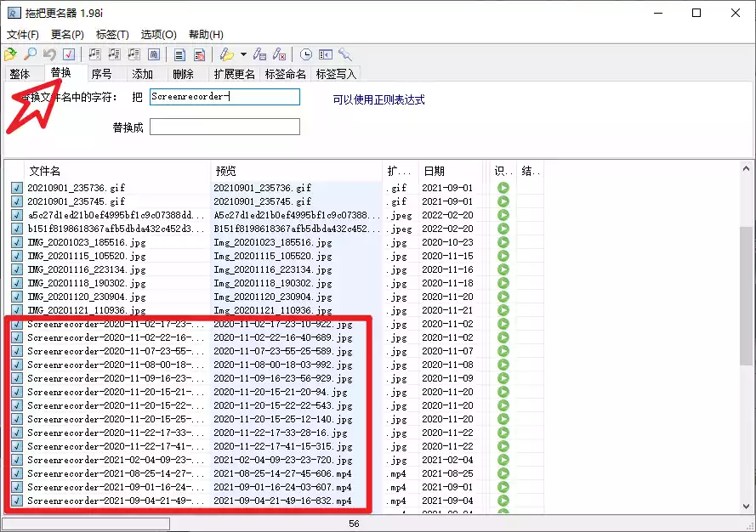The height and width of the screenshot is (532, 756).
Task: Switch to the 添加 tab
Action: click(x=142, y=74)
